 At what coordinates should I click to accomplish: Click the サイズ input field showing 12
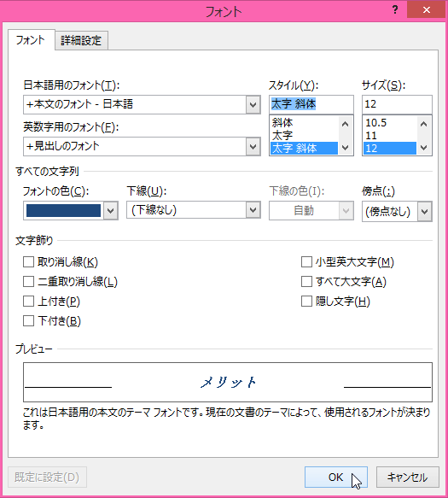tap(397, 104)
